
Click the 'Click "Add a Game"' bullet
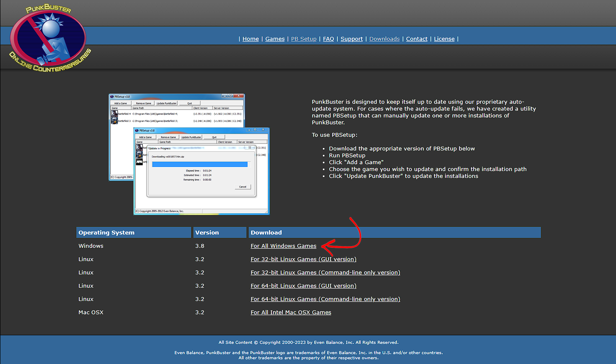pyautogui.click(x=356, y=162)
